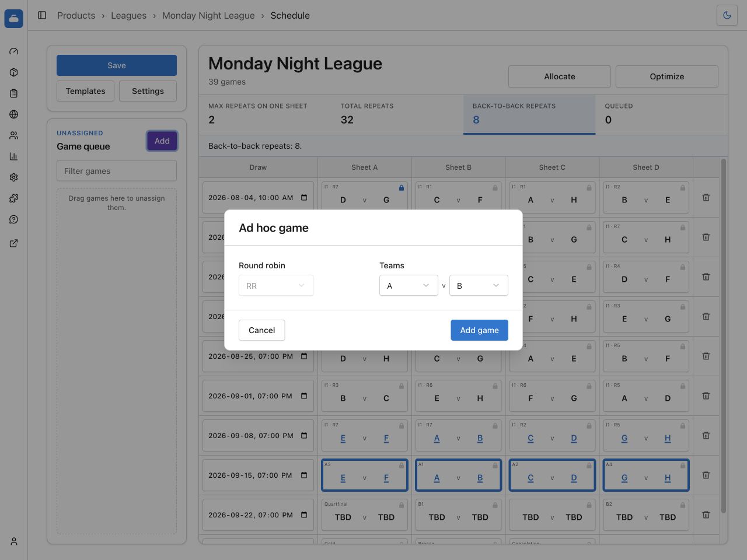Open the date picker for 2026-09-22 draw

pyautogui.click(x=304, y=515)
